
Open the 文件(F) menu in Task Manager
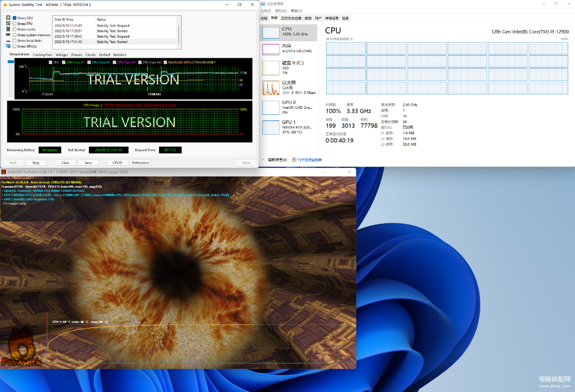pyautogui.click(x=266, y=11)
